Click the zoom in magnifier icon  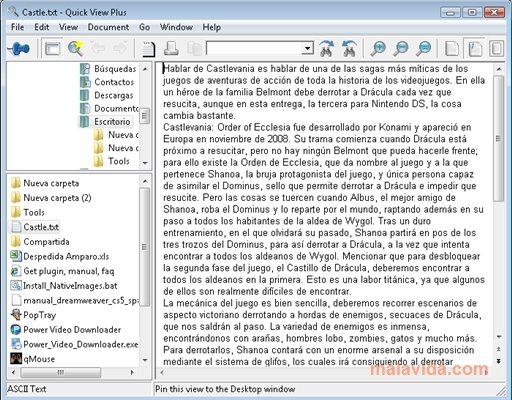378,49
